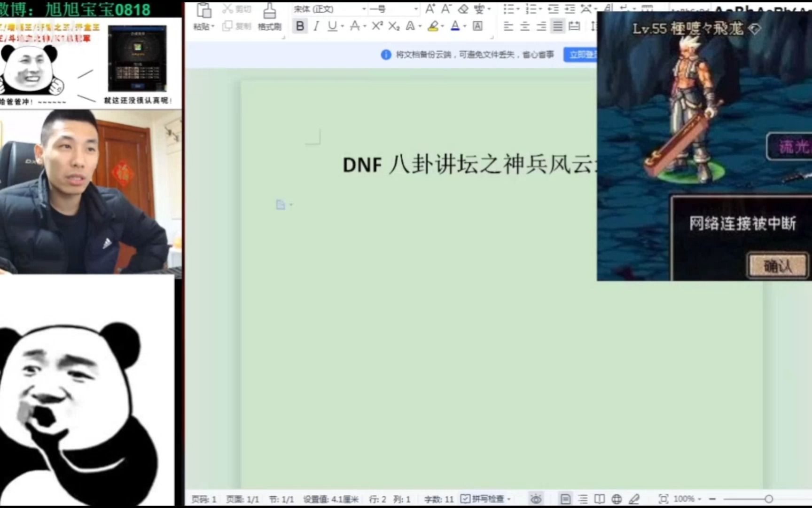Screen dimensions: 812x508
Task: Expand font color dropdown arrow
Action: click(x=464, y=27)
